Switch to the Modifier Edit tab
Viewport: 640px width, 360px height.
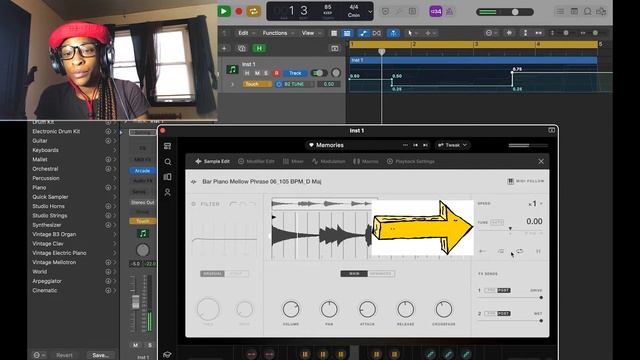[x=256, y=162]
